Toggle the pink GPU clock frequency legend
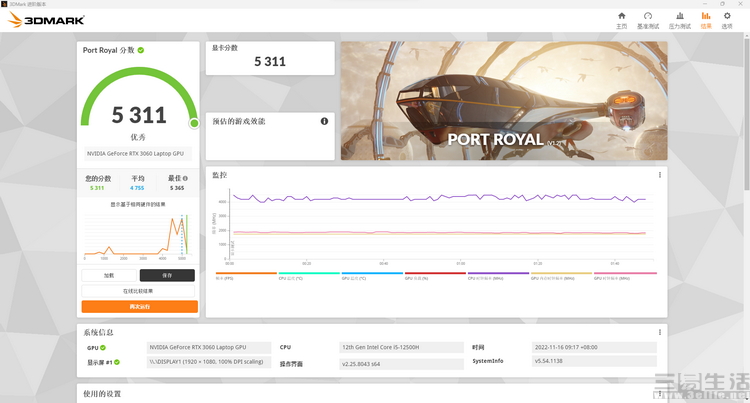This screenshot has width=750, height=403. pos(625,275)
